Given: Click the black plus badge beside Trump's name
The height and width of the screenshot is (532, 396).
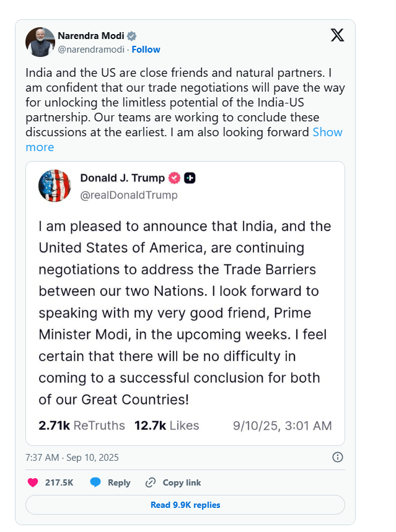Looking at the screenshot, I should 190,178.
